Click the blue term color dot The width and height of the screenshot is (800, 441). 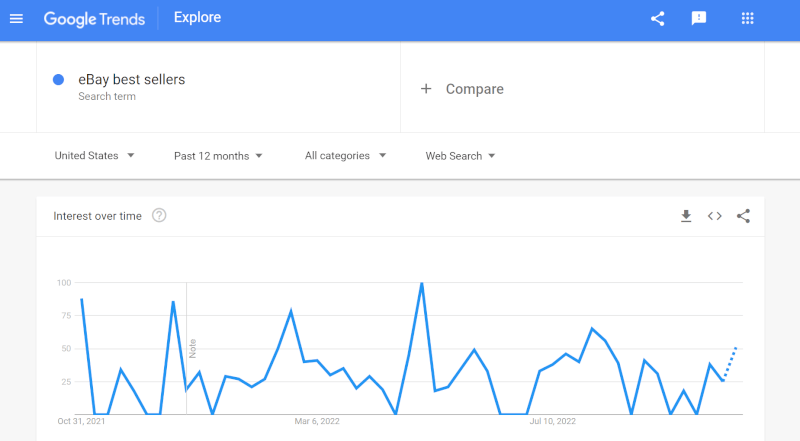pyautogui.click(x=59, y=80)
